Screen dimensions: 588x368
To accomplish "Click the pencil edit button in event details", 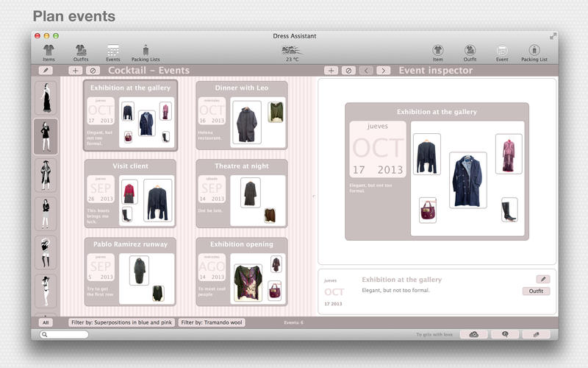I will [542, 280].
